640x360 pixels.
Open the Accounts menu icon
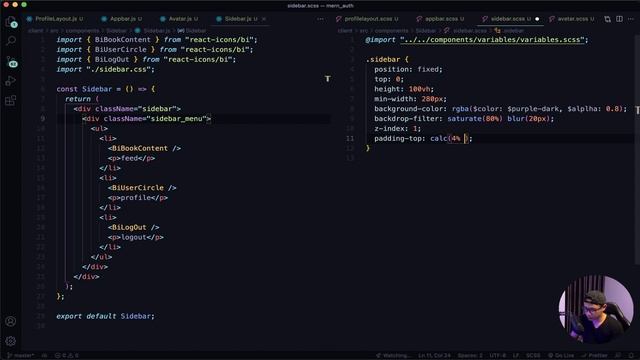[x=11, y=321]
